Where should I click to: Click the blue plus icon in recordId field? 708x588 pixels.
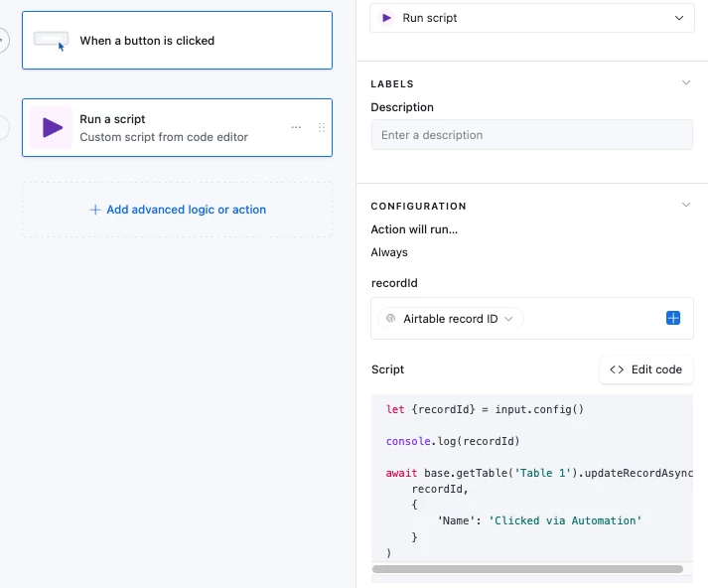[x=673, y=319]
